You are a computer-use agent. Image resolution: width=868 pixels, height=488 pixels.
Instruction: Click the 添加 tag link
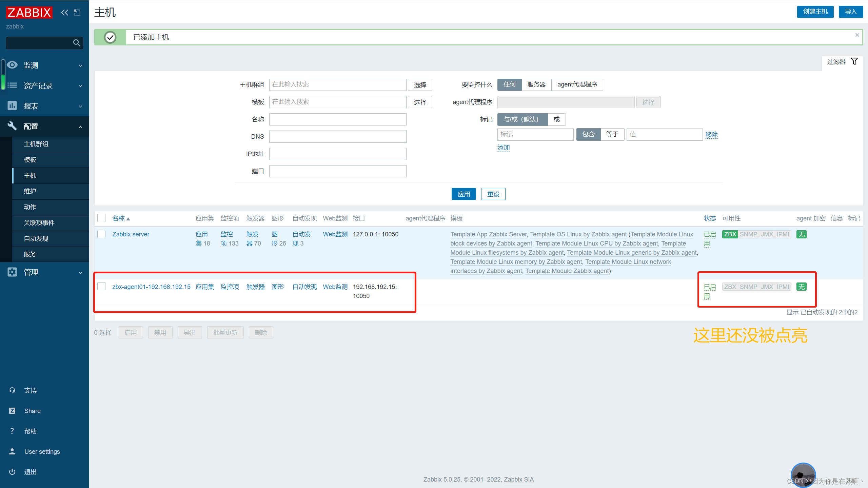[x=504, y=148]
